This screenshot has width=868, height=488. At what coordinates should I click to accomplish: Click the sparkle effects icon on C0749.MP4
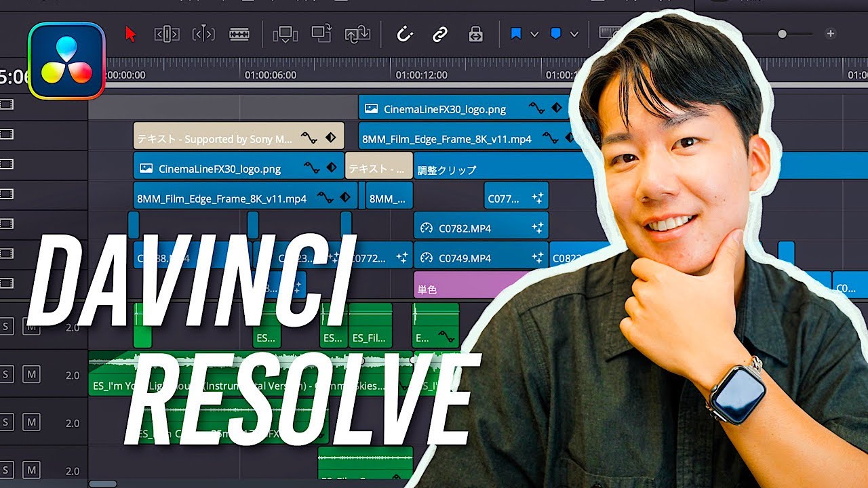coord(538,258)
